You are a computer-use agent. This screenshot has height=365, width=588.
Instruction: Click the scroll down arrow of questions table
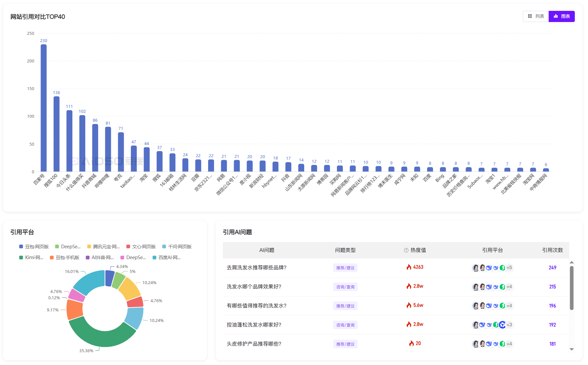click(x=572, y=349)
